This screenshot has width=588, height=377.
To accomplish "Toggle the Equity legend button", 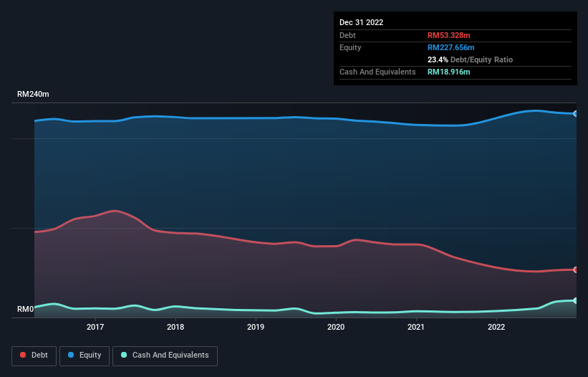I will click(x=85, y=355).
